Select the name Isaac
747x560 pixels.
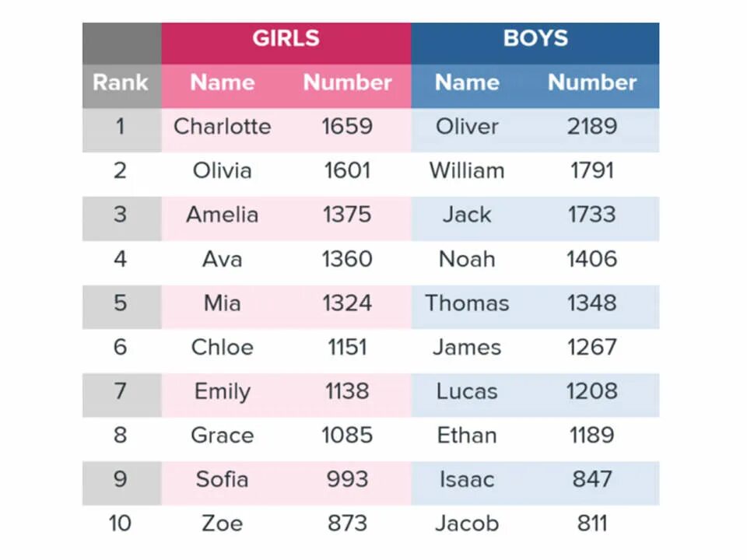467,480
